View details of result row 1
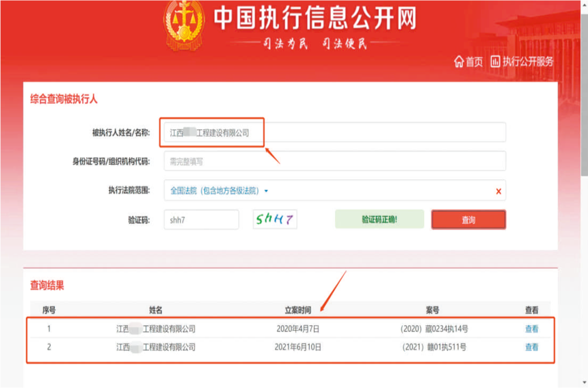 (531, 329)
